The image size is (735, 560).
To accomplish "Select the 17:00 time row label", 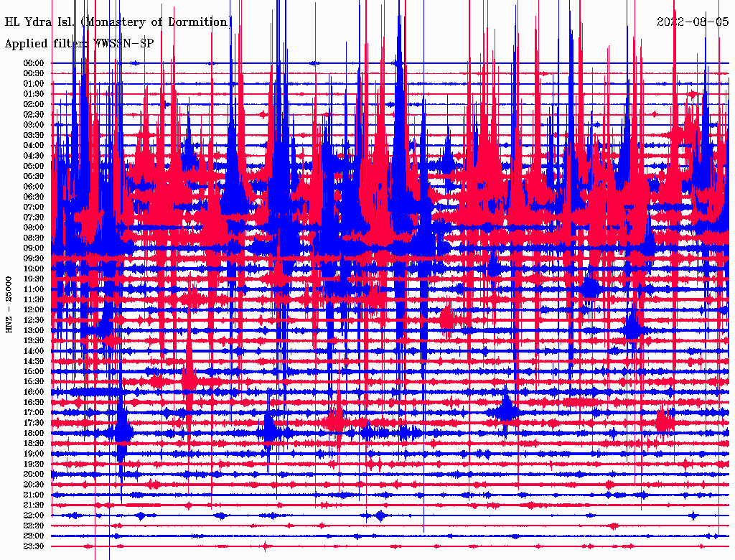I will click(x=34, y=413).
